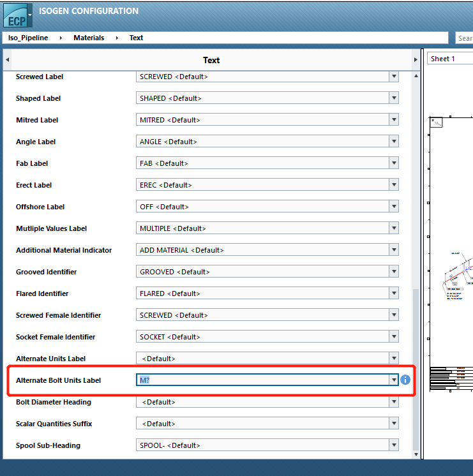Click the 'Scalar Quantities Suffix' label text
The image size is (473, 476).
pyautogui.click(x=54, y=424)
